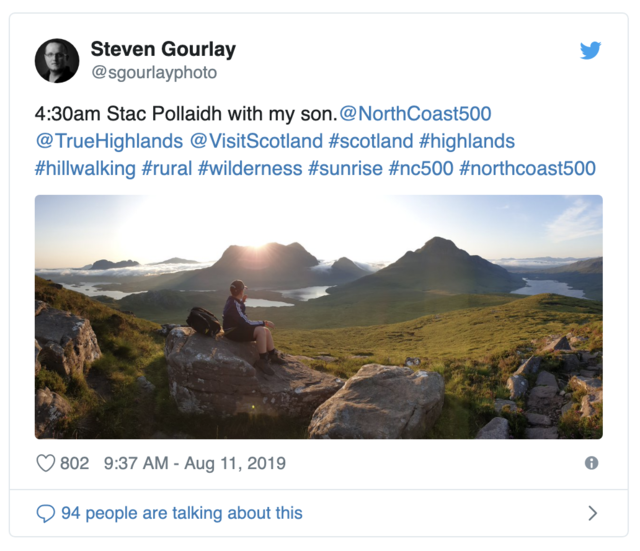The image size is (640, 551).
Task: Open "94 people are talking about this"
Action: click(181, 513)
